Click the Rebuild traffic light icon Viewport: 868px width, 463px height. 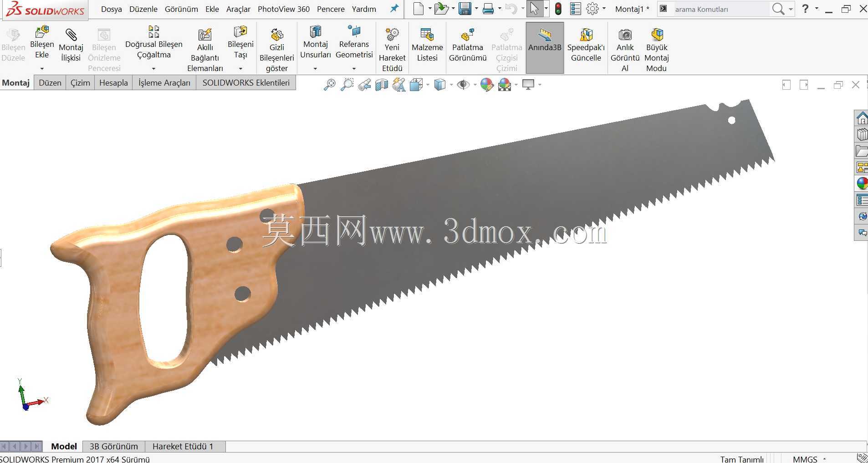click(558, 9)
